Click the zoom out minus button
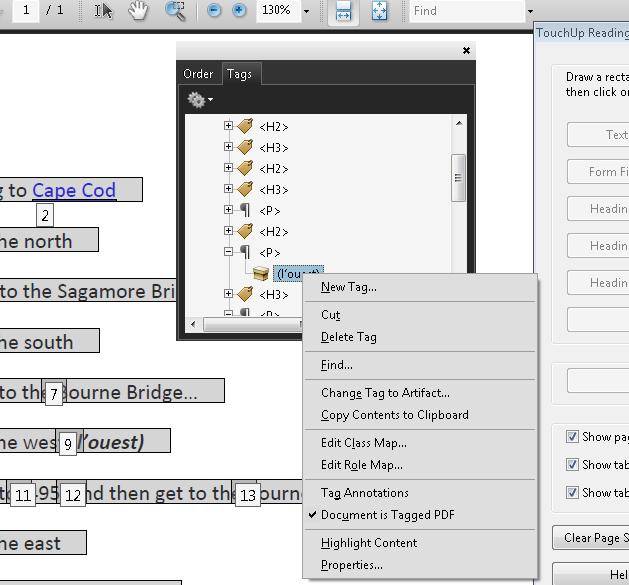 click(214, 11)
